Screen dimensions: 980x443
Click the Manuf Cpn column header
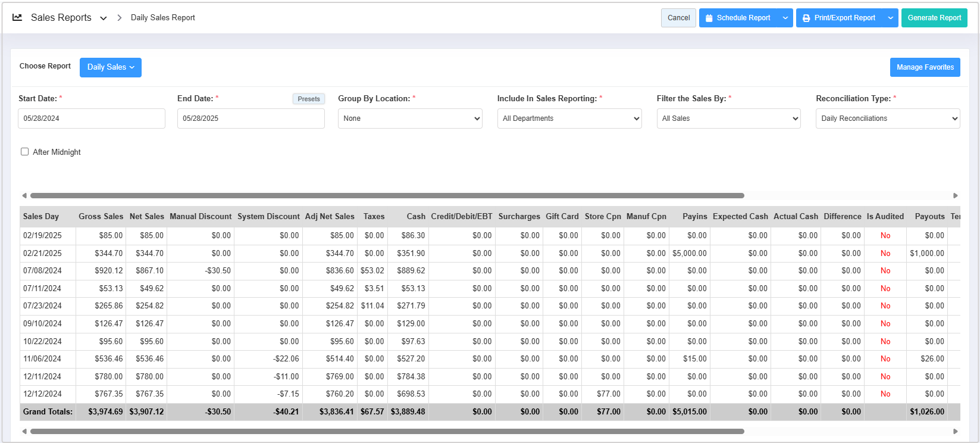(646, 217)
